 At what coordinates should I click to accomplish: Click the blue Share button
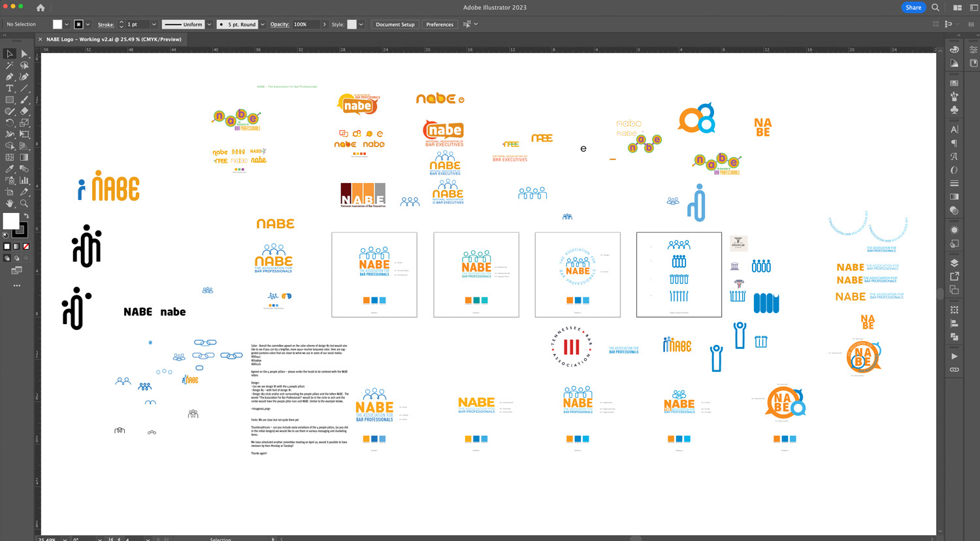click(913, 8)
